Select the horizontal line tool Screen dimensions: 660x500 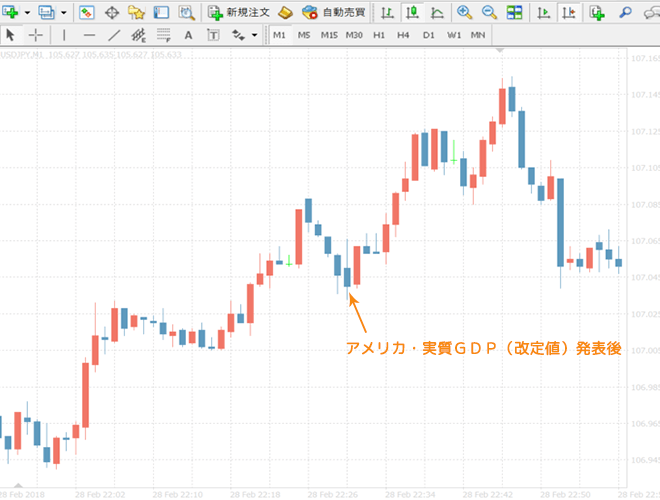point(89,35)
